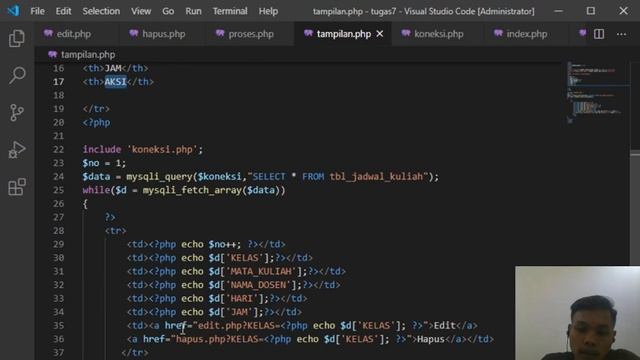Click the PHP icon on the hapus.php tab
Screen dimensions: 640x360
coord(134,33)
